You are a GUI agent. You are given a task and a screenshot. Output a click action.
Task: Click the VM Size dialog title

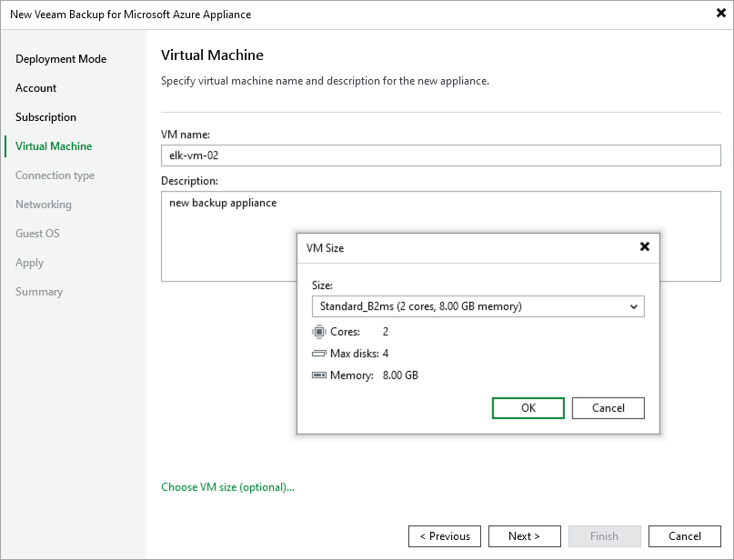pyautogui.click(x=325, y=248)
